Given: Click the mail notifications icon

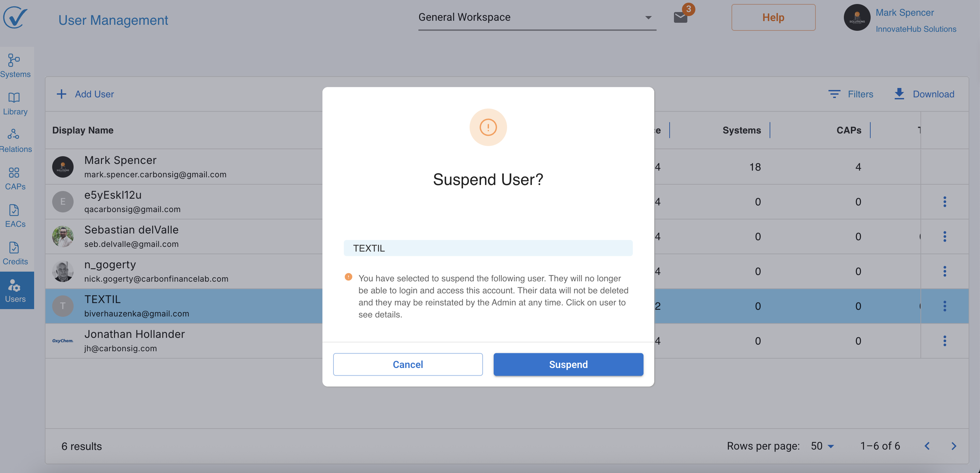Looking at the screenshot, I should click(680, 17).
